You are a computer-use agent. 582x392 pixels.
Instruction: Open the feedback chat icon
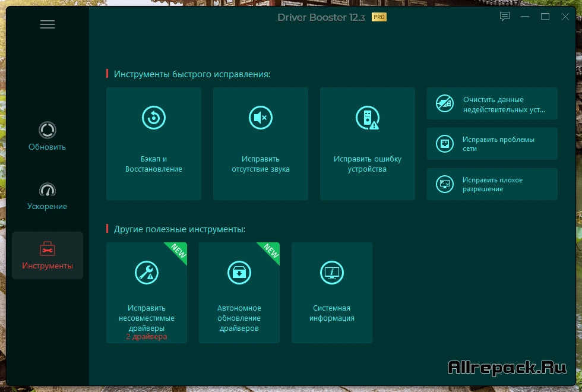[x=504, y=17]
